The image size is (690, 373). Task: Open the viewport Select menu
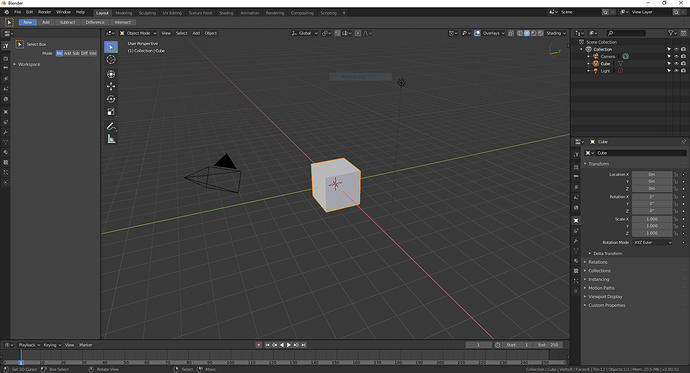[x=181, y=33]
